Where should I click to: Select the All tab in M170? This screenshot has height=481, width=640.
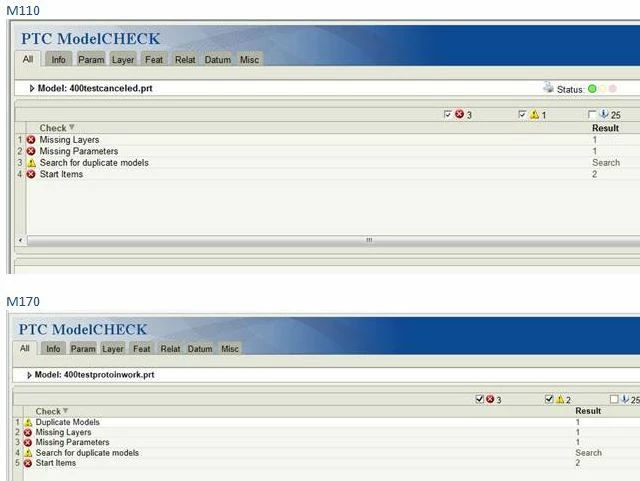pyautogui.click(x=25, y=348)
